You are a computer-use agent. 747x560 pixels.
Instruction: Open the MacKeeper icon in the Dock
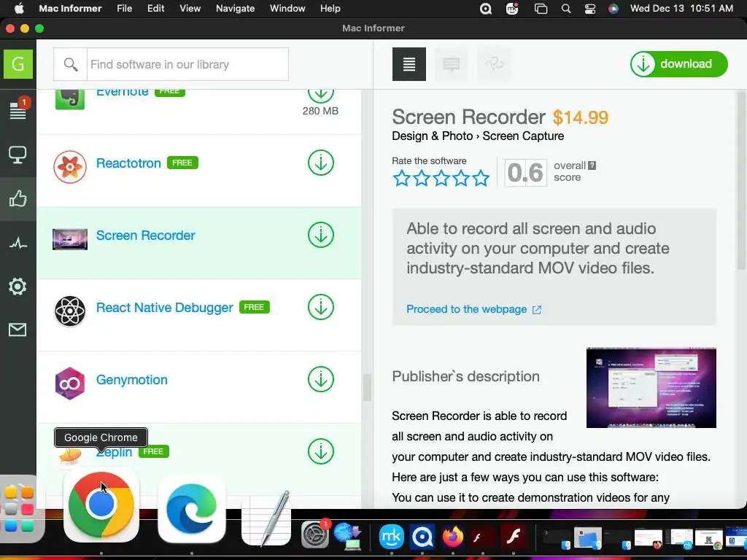392,537
